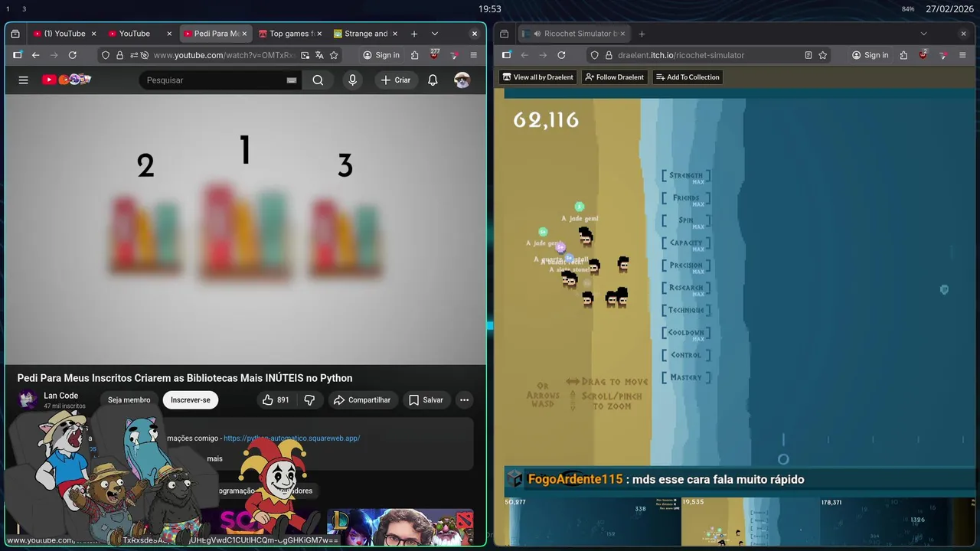List all tabs in YouTube window
This screenshot has height=551, width=980.
click(x=434, y=34)
